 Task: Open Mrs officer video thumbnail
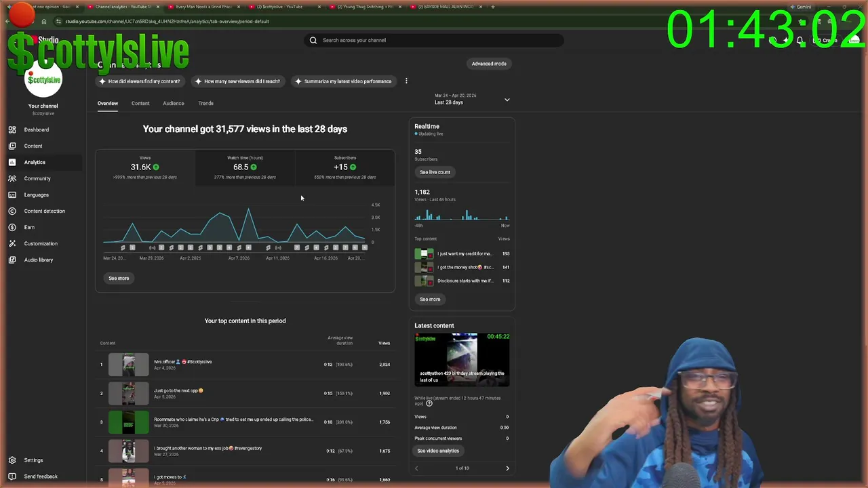(x=128, y=365)
